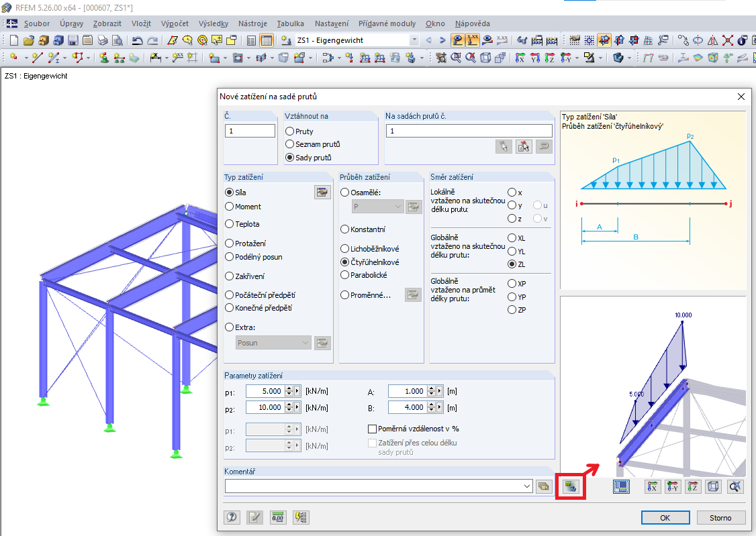This screenshot has height=536, width=756.
Task: Click dialog preview view in Z icon
Action: (x=693, y=486)
